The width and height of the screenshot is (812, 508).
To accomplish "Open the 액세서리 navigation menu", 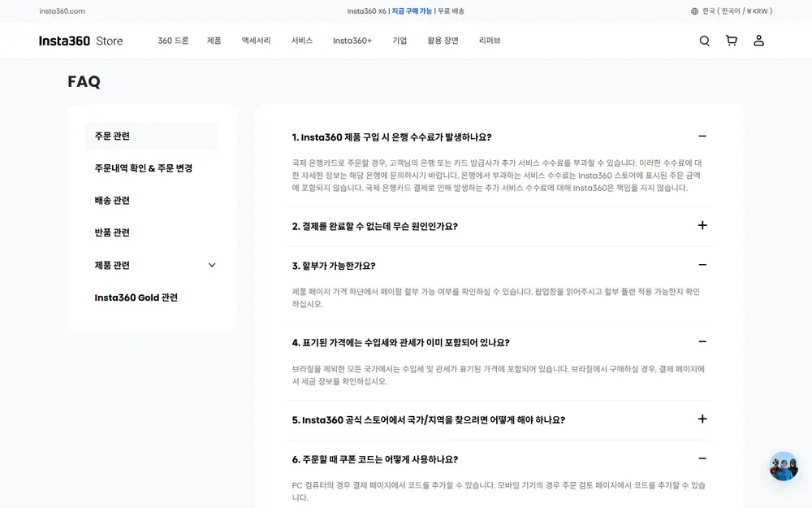I will pyautogui.click(x=256, y=41).
